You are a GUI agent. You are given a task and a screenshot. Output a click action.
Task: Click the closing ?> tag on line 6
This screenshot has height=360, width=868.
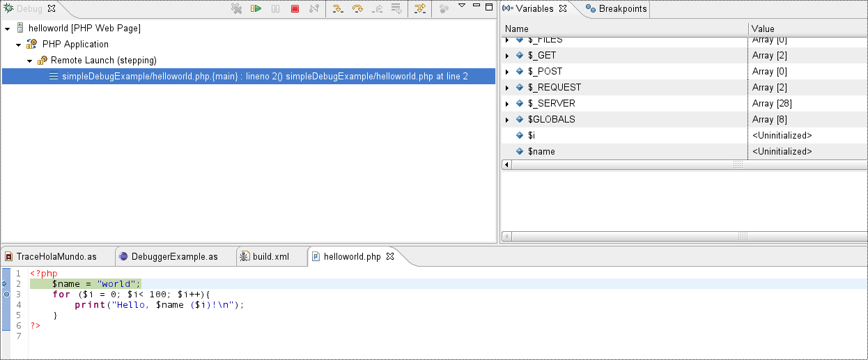(x=35, y=326)
